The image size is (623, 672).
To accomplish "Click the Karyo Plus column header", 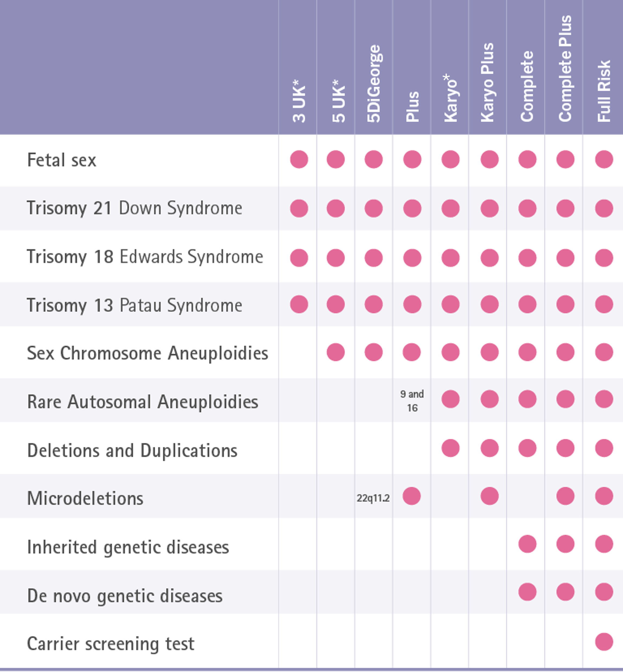I will tap(488, 83).
